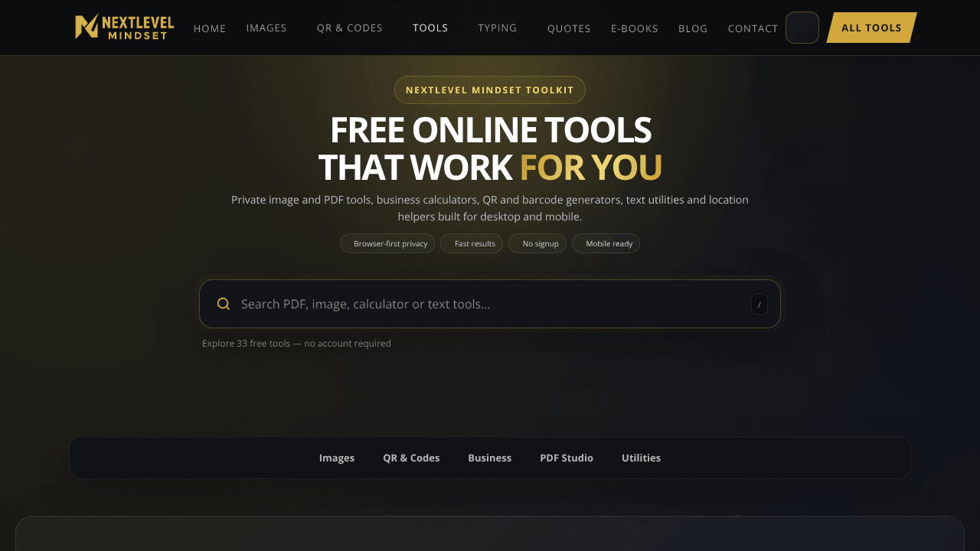Focus the tool search input field
This screenshot has width=980, height=551.
coord(490,304)
